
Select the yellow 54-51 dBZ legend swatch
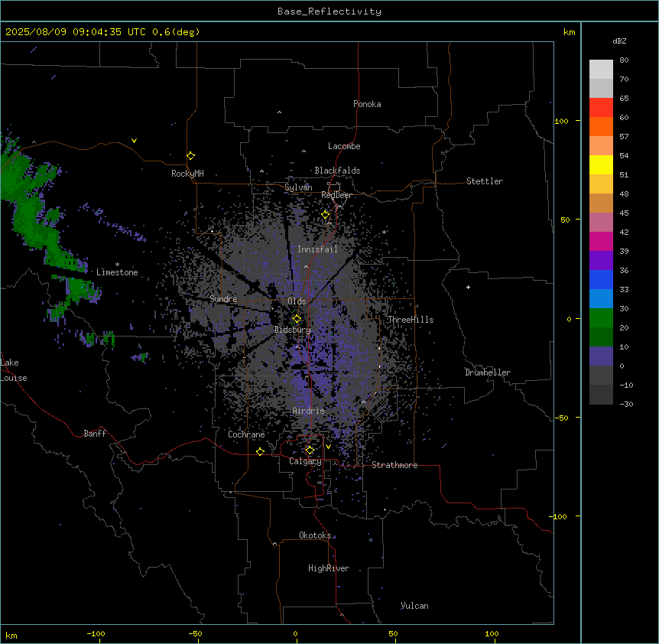(x=601, y=165)
